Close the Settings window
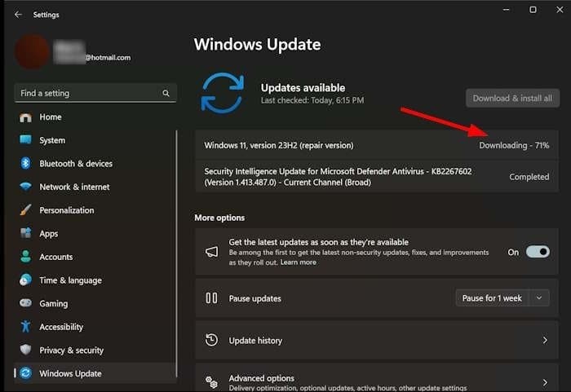This screenshot has width=571, height=392. (x=560, y=10)
